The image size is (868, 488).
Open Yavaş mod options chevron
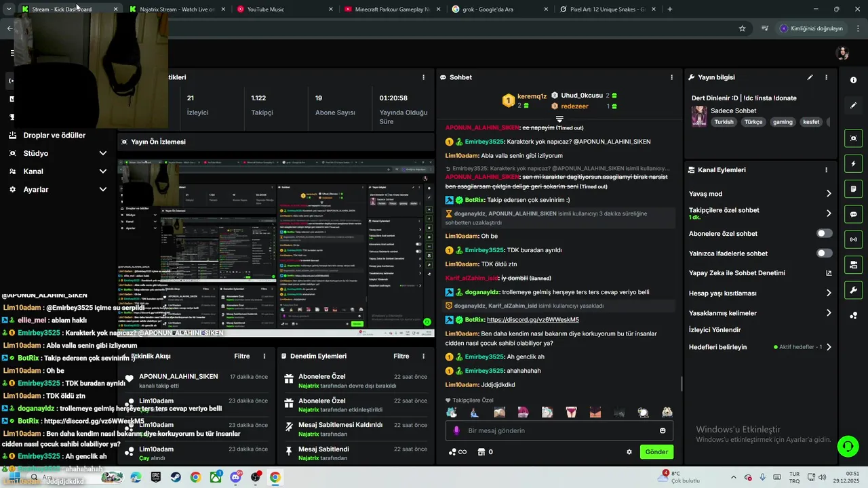(829, 194)
